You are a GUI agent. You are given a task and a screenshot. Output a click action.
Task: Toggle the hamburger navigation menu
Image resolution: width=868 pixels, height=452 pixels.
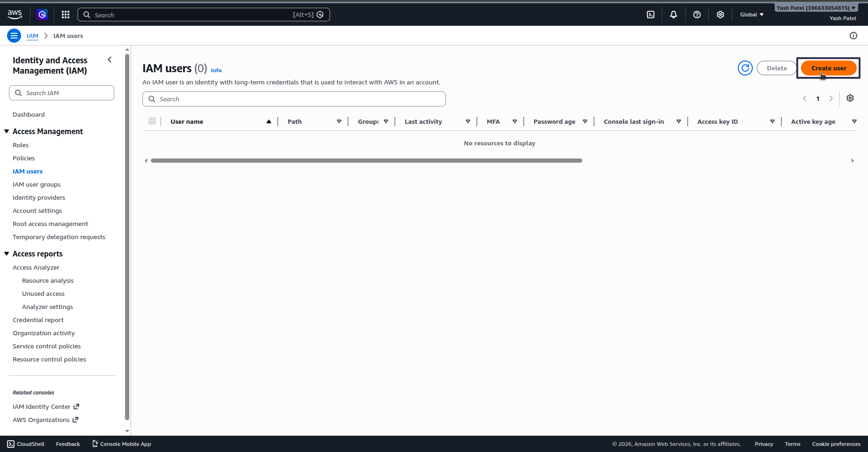coord(14,36)
